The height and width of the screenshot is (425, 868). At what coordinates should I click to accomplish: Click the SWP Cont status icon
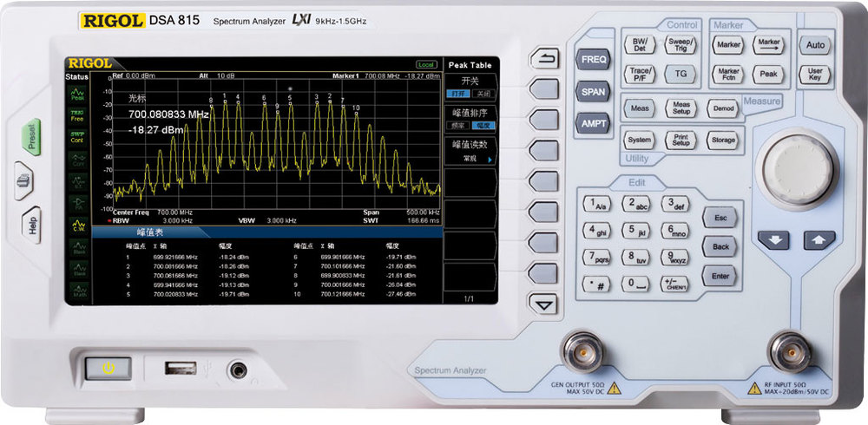[77, 136]
